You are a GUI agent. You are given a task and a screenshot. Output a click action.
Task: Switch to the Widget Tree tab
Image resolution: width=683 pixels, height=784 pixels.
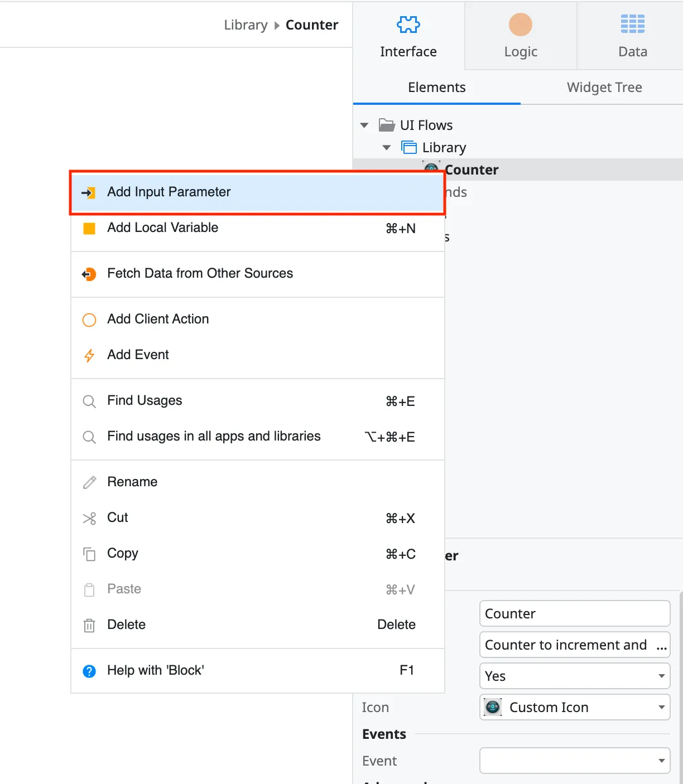[x=604, y=88]
